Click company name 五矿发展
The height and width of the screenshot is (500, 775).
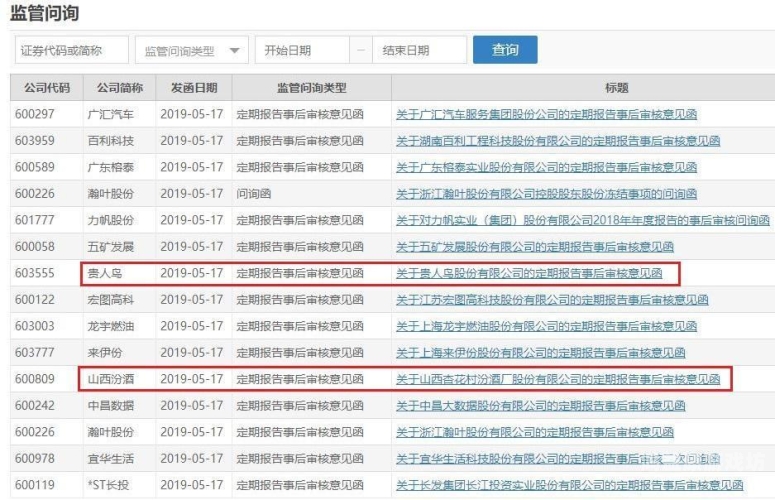tap(111, 247)
